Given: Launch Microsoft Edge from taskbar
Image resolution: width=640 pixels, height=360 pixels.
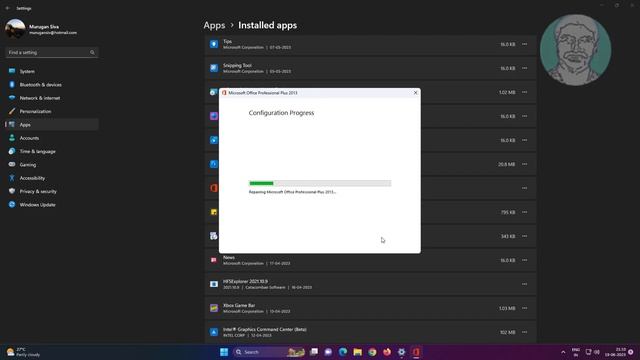Looking at the screenshot, I should 343,352.
